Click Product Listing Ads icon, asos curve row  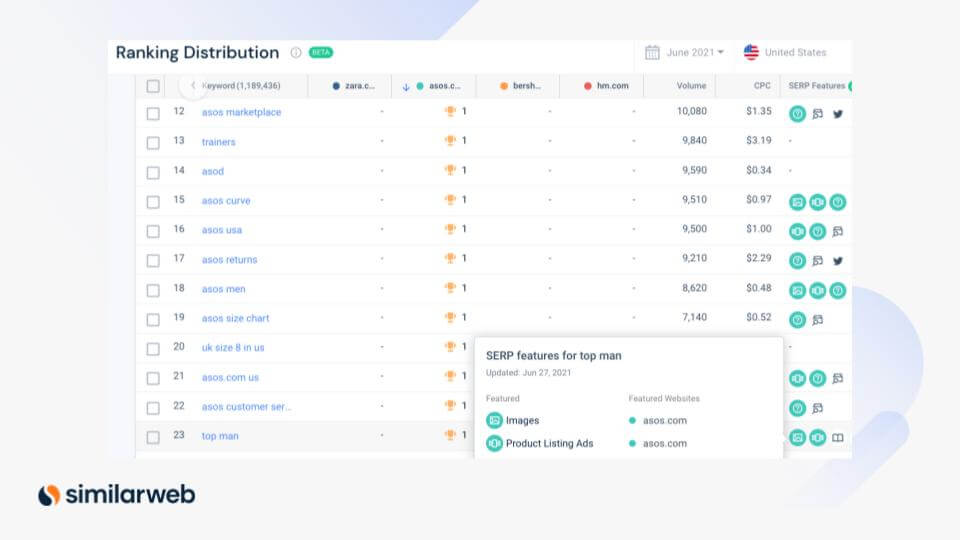(x=817, y=202)
